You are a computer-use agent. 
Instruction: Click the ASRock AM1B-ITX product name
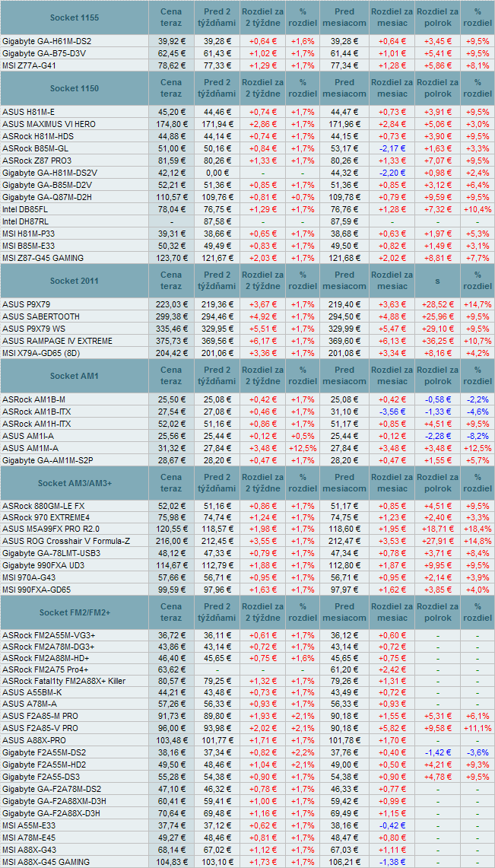[36, 412]
